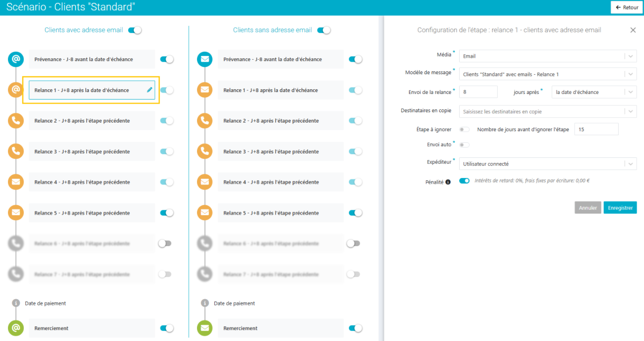The width and height of the screenshot is (644, 341).
Task: Click the phone icon for Relance 3 with email
Action: click(16, 151)
